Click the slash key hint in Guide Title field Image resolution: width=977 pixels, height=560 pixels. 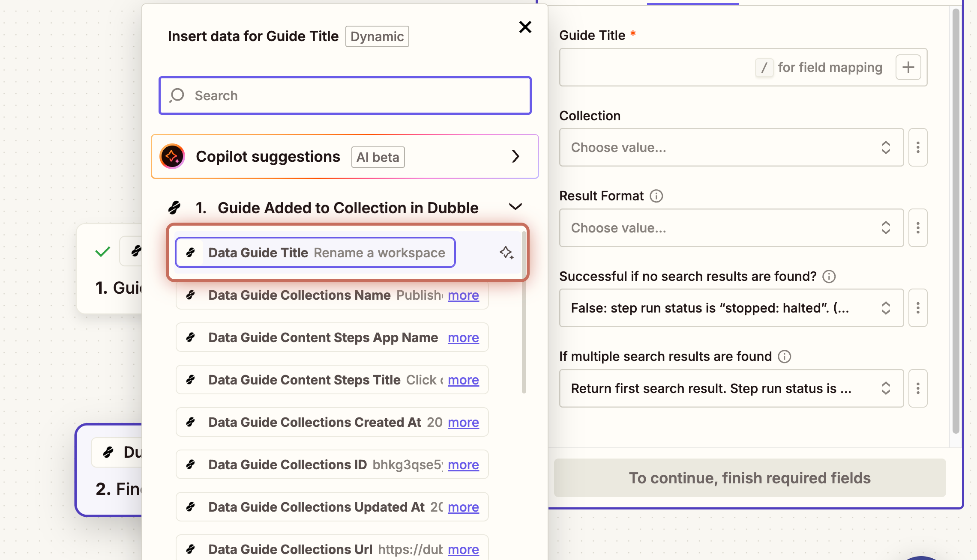[x=764, y=68]
